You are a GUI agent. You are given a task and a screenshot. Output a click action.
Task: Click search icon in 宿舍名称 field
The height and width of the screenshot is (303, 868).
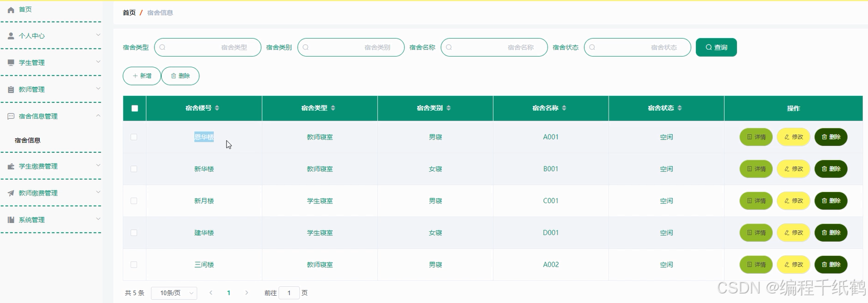click(449, 48)
